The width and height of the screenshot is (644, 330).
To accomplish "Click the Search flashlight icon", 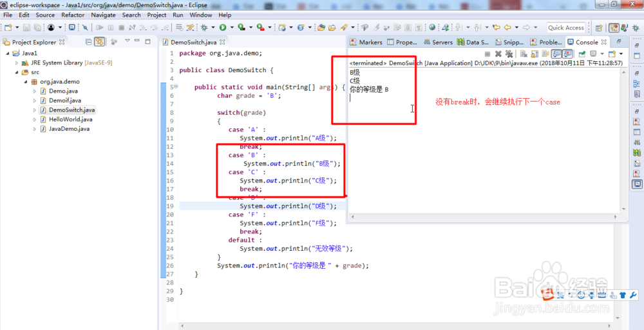I will 343,28.
